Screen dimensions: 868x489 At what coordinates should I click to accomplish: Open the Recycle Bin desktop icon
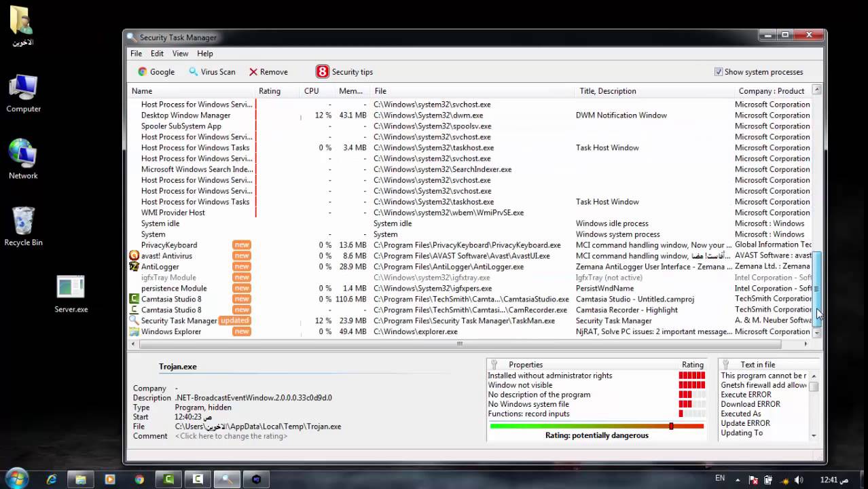coord(23,226)
